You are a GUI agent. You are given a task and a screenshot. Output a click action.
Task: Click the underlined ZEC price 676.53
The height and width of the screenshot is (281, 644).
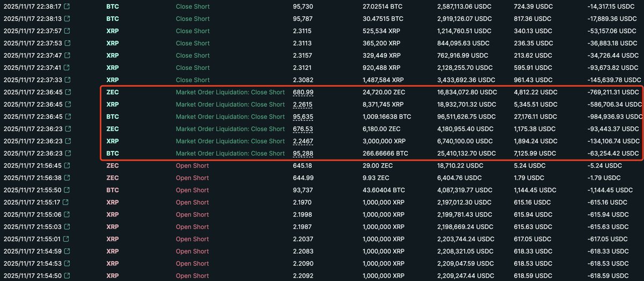coord(303,129)
